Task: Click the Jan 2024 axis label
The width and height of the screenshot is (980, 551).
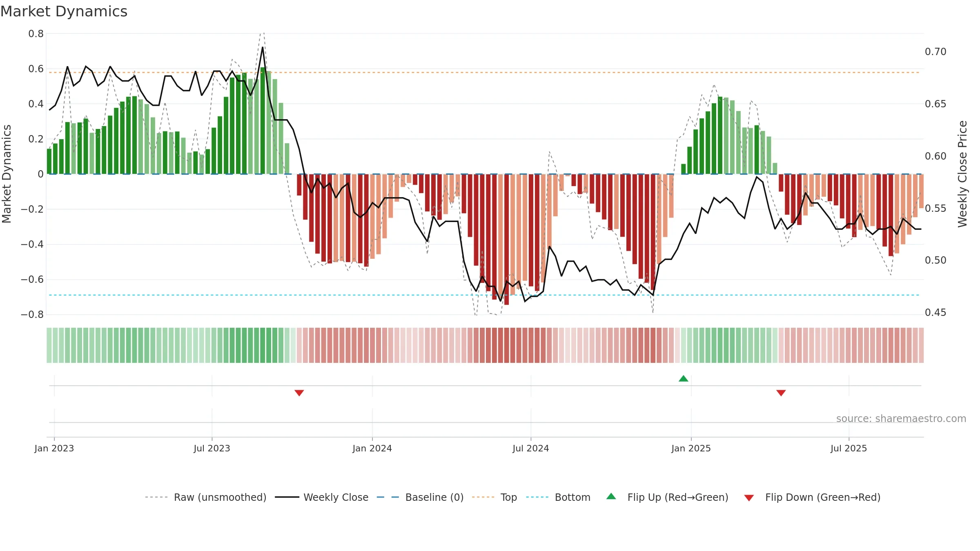Action: click(372, 448)
